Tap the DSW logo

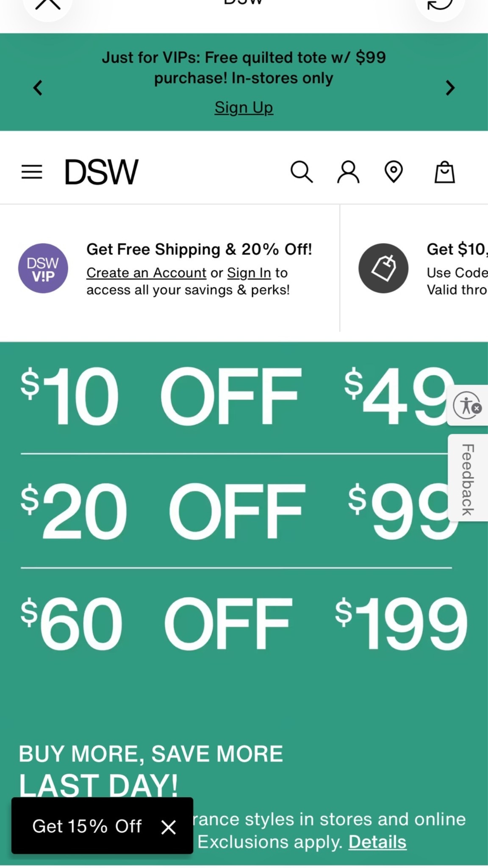point(101,172)
